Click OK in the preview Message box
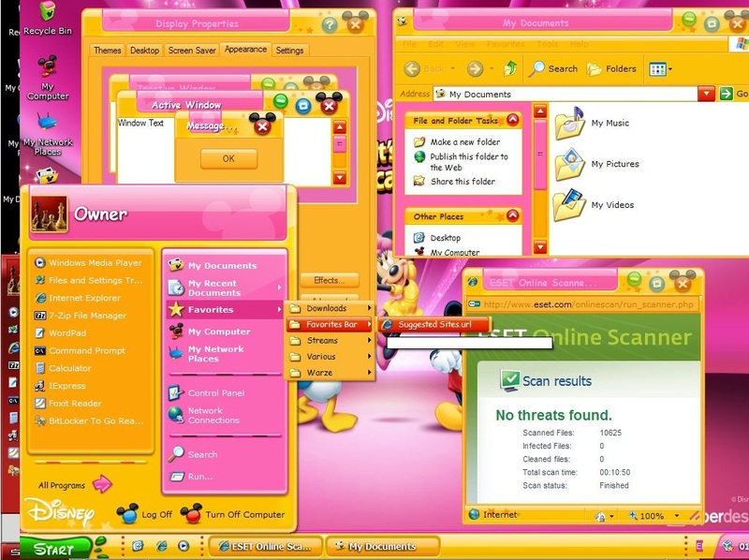Viewport: 749px width, 560px height. [x=228, y=158]
